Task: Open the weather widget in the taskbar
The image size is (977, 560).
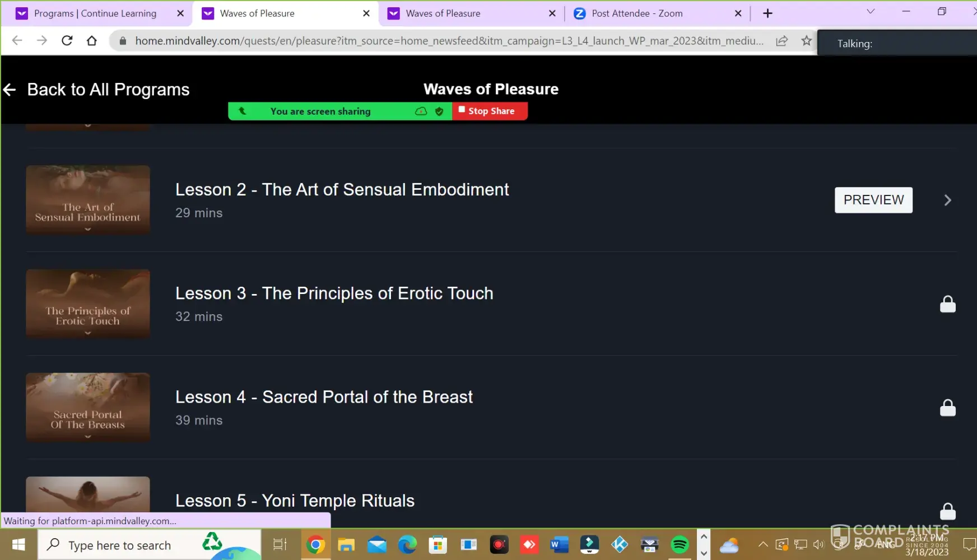Action: [729, 545]
